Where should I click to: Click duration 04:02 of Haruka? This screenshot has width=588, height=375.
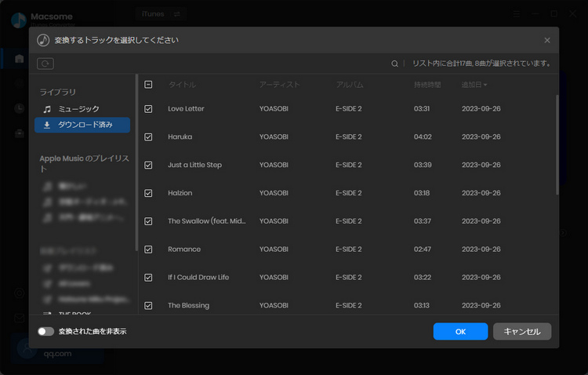423,137
